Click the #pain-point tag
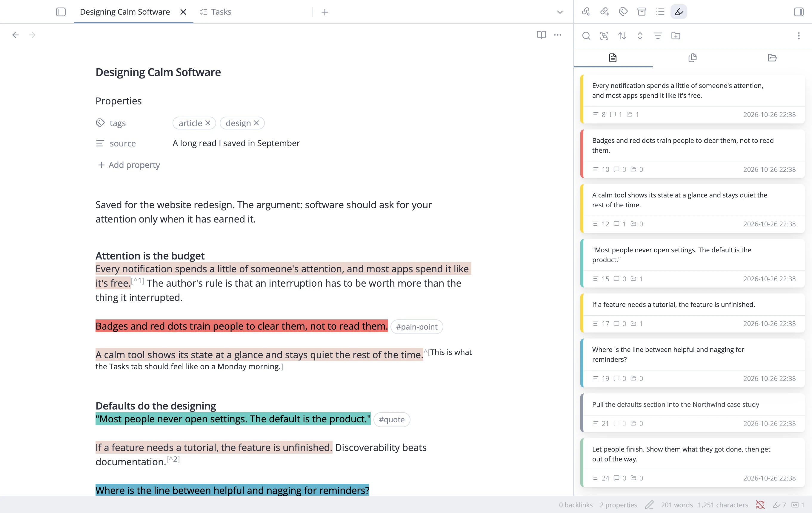812x513 pixels. (416, 326)
